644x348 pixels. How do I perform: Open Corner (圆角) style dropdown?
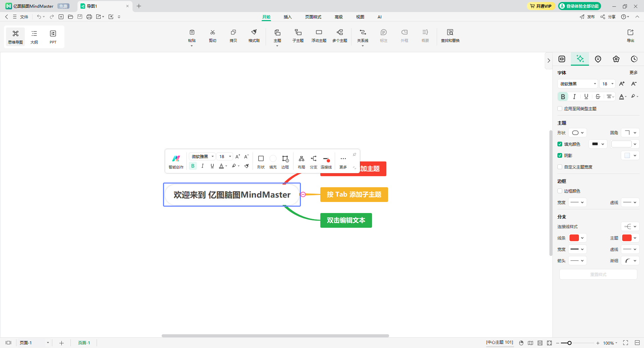point(630,133)
